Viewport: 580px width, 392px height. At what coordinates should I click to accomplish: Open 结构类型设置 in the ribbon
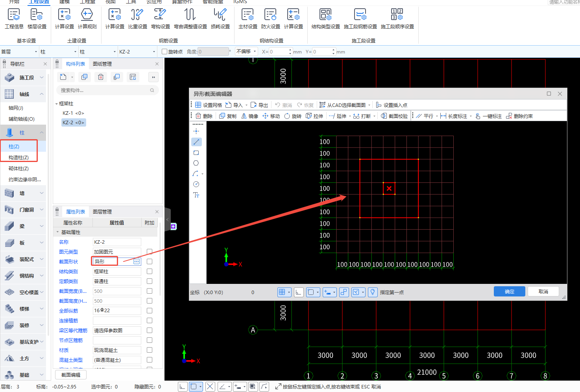coord(326,19)
